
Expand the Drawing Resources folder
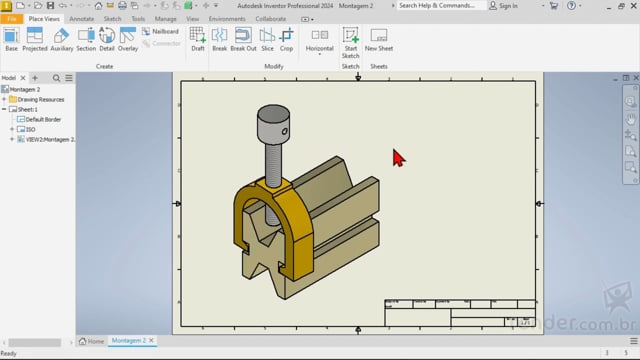point(4,99)
